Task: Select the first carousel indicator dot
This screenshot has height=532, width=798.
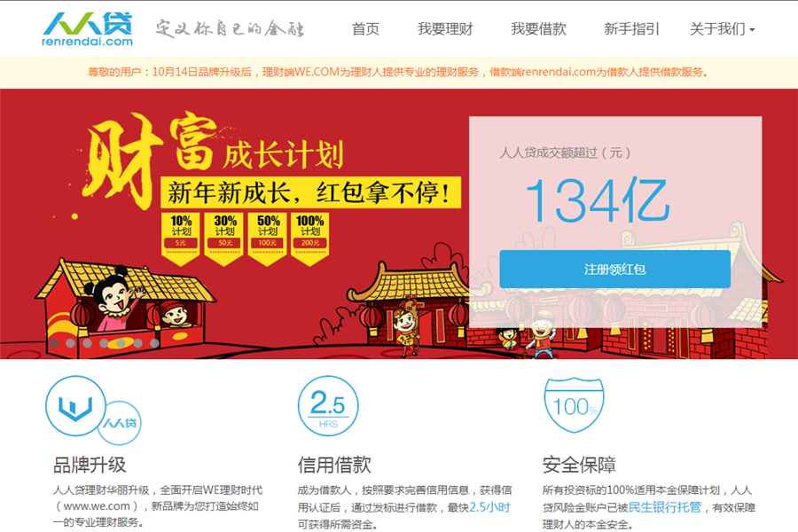Action: pos(53,342)
